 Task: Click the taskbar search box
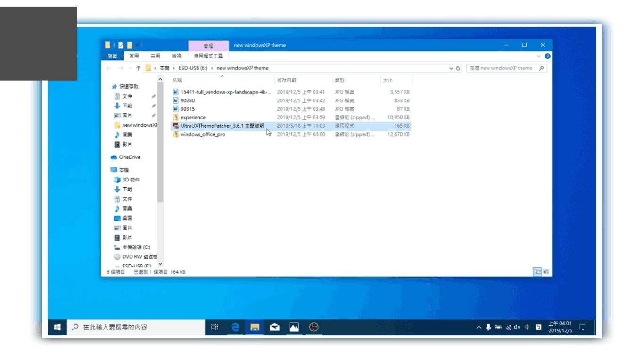point(136,327)
